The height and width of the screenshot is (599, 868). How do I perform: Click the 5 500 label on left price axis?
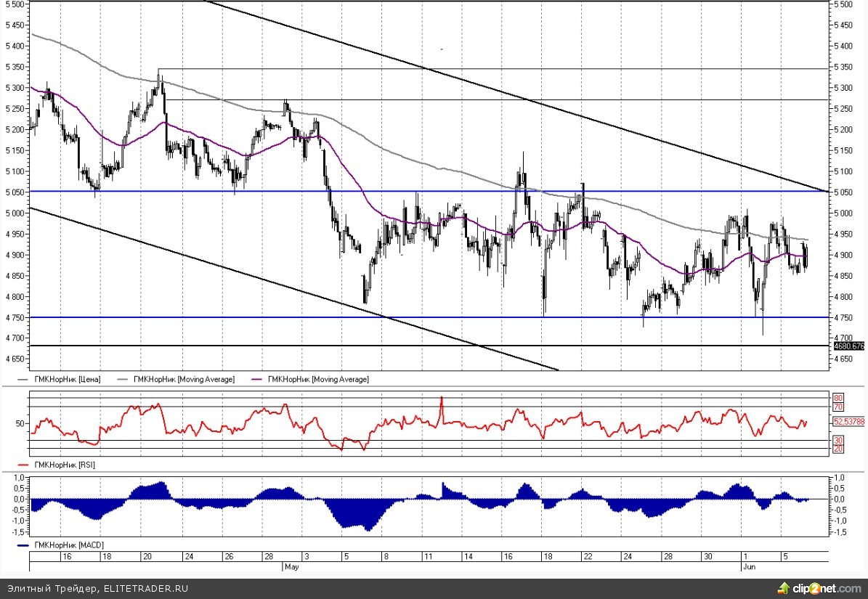pos(16,4)
